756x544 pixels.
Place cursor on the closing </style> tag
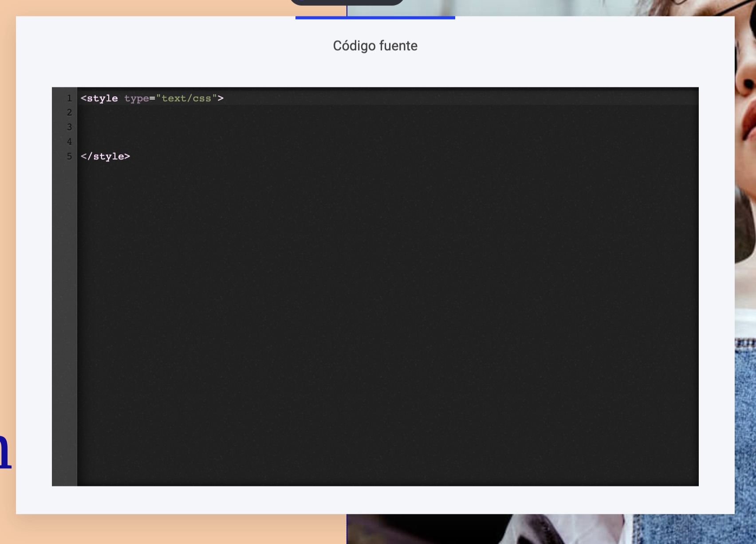point(106,157)
